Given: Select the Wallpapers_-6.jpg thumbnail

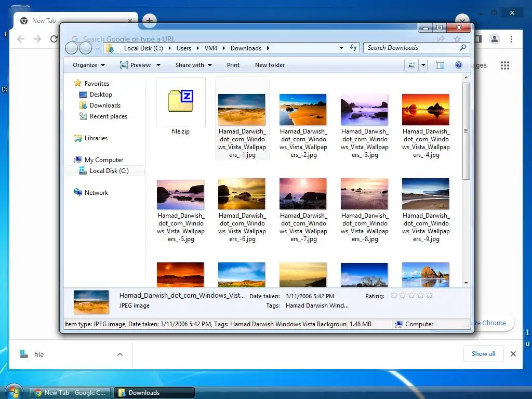Looking at the screenshot, I should (242, 194).
